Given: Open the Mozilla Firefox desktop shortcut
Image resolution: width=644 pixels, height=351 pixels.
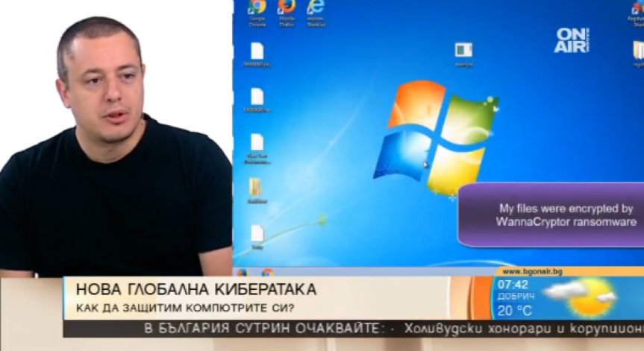Looking at the screenshot, I should 287,13.
